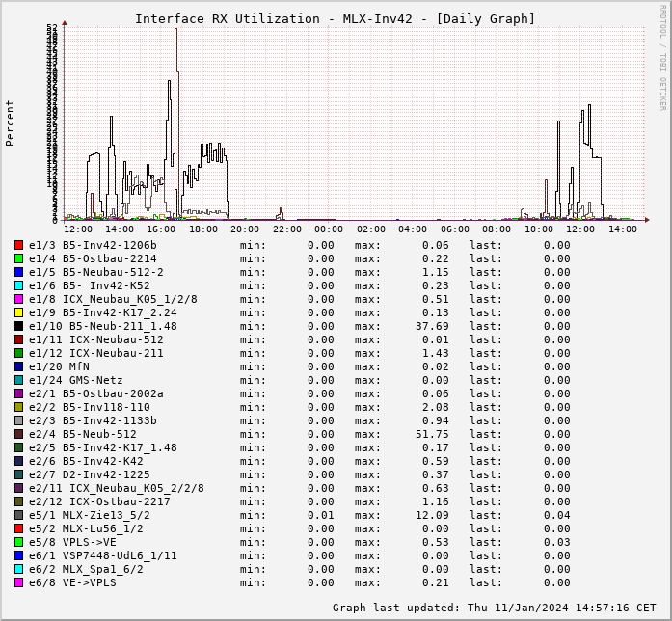Click the Graph last updated timestamp

(494, 607)
